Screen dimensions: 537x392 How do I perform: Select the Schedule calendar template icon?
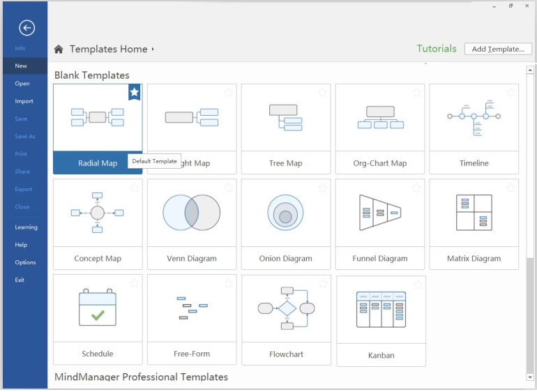click(x=98, y=308)
